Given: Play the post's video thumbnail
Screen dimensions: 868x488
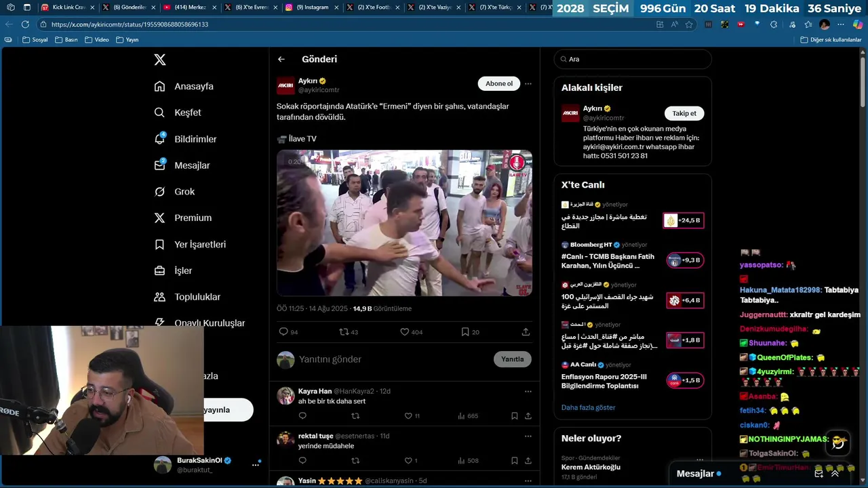Looking at the screenshot, I should tap(404, 223).
